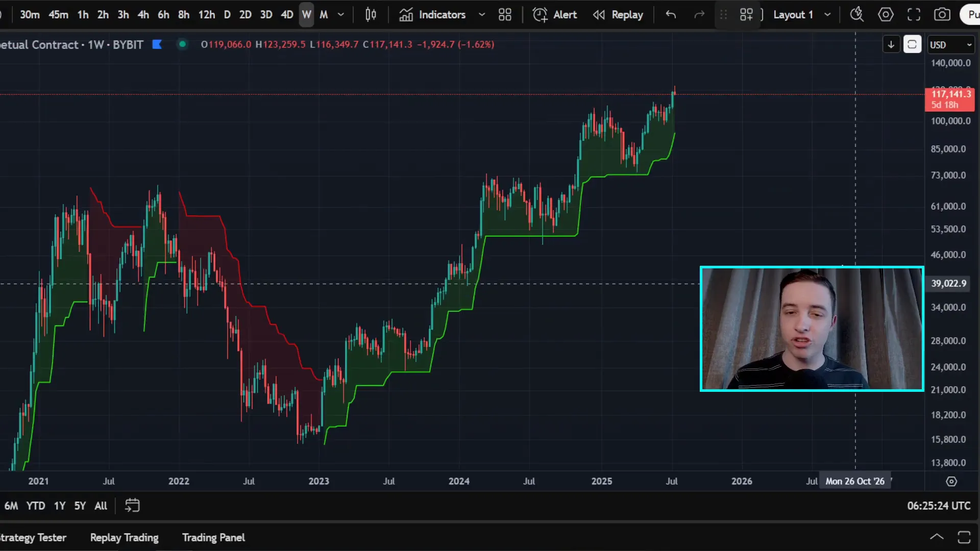Open price scale settings gear icon
980x551 pixels.
(951, 481)
